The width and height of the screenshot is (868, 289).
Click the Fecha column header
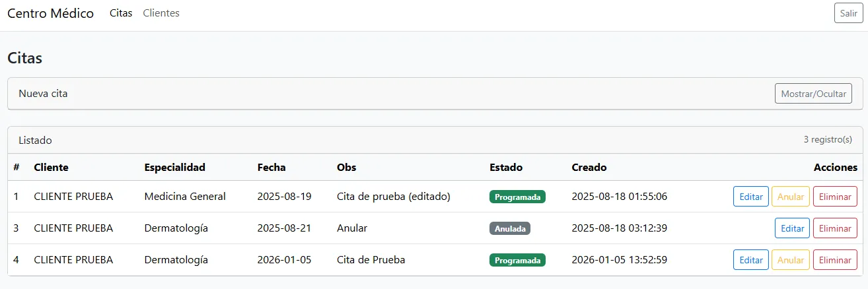pos(271,168)
